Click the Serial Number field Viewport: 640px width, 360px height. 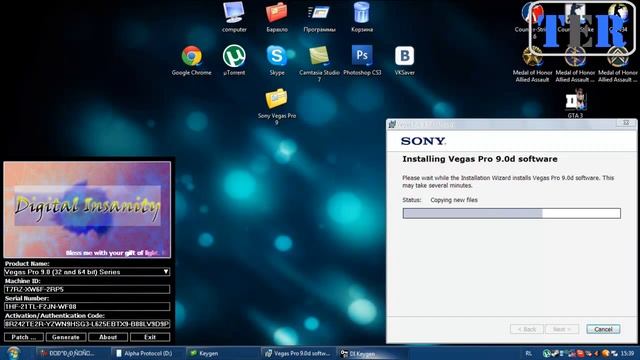coord(87,306)
